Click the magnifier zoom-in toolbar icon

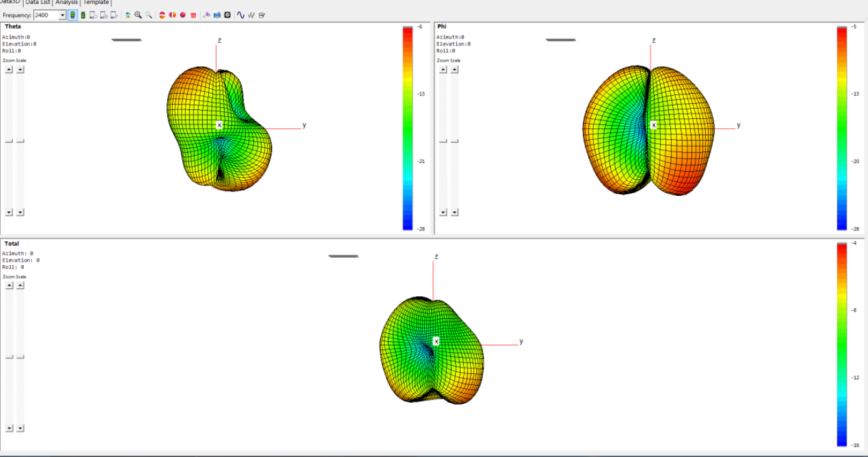click(x=138, y=15)
